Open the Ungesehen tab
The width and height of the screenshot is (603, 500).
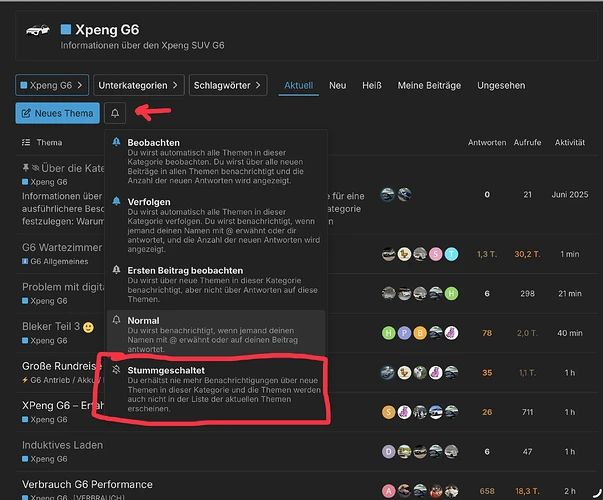501,85
